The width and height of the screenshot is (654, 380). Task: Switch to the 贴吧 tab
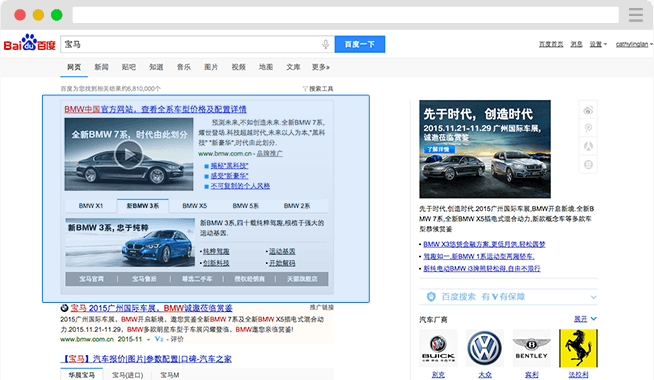[x=128, y=67]
